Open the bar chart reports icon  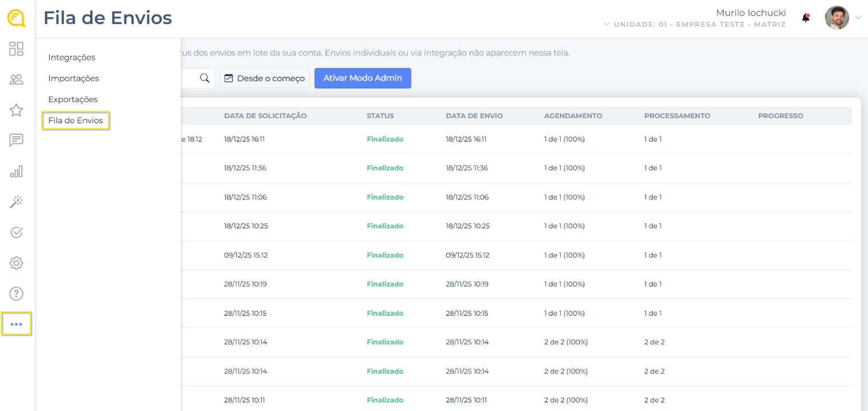[17, 171]
